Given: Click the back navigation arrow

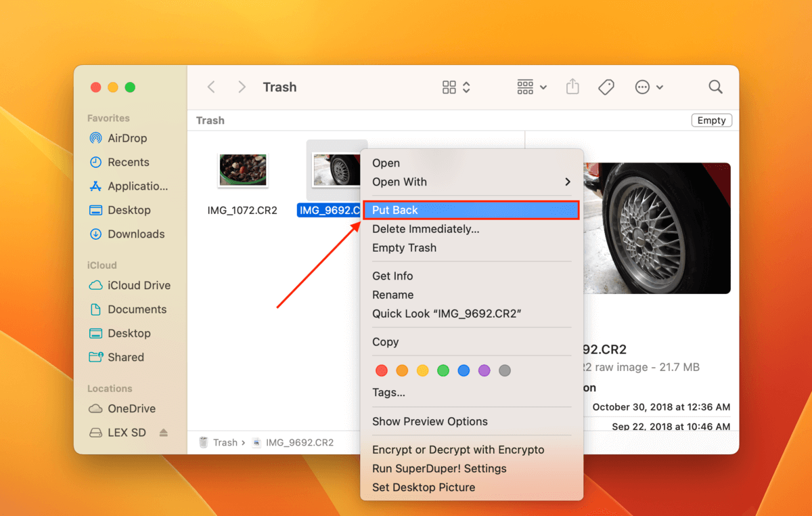Looking at the screenshot, I should [x=211, y=87].
